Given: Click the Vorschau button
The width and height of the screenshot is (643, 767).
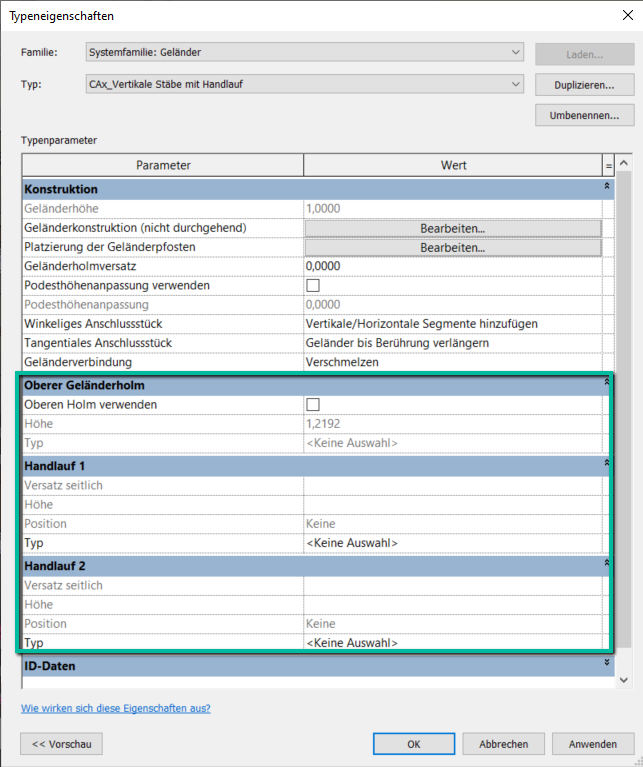Looking at the screenshot, I should [61, 744].
